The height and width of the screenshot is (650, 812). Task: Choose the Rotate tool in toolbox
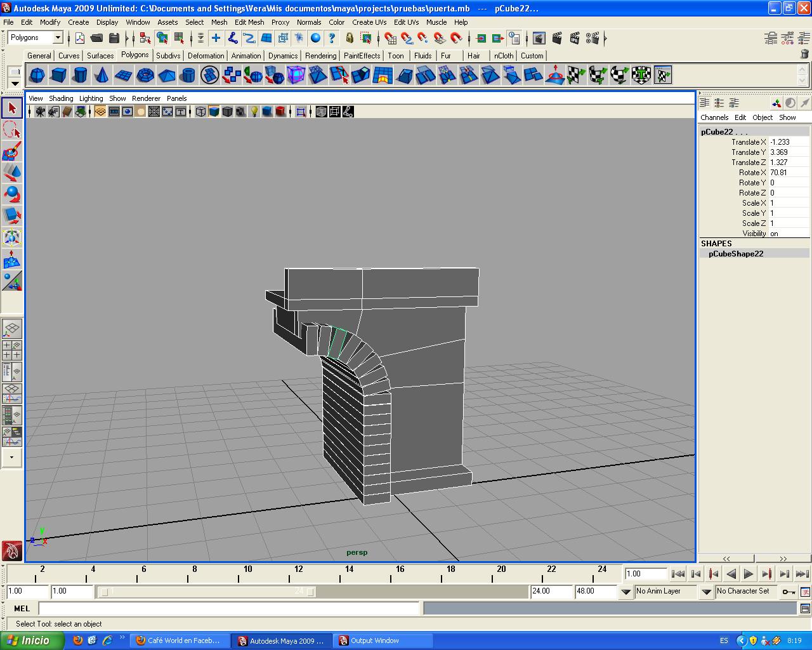(11, 194)
